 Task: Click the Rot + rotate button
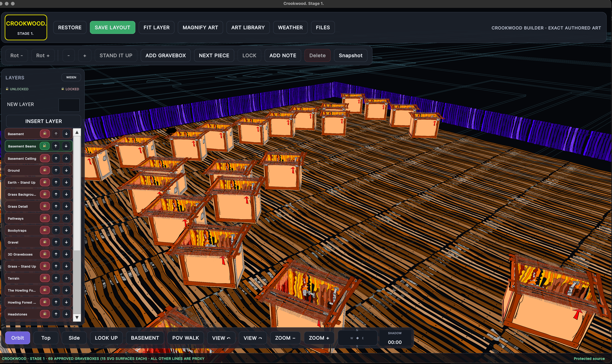coord(43,55)
